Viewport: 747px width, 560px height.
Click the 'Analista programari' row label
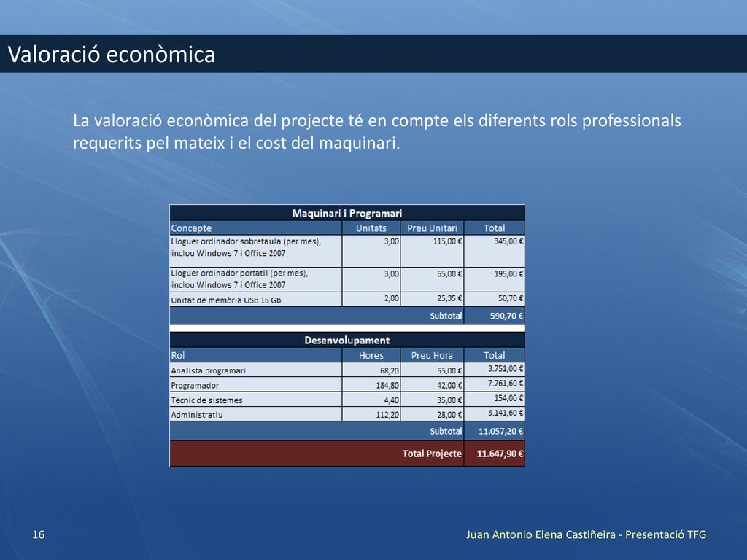[208, 370]
